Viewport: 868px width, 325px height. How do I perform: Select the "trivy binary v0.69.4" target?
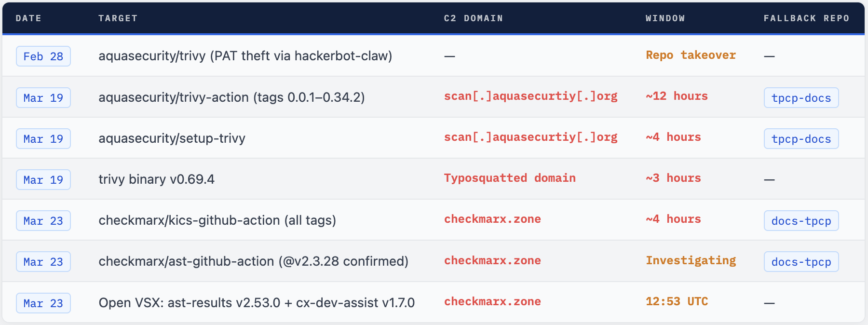tap(156, 179)
